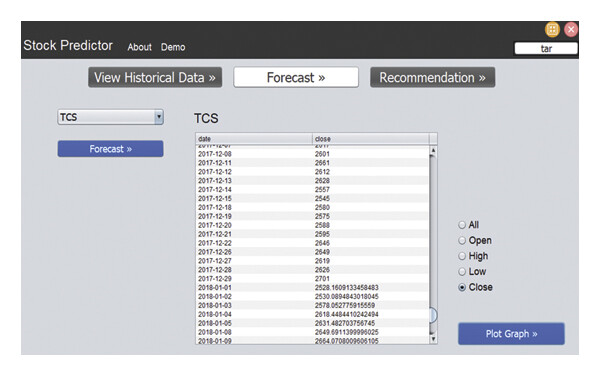Select the 2017-12-11 date cell
The height and width of the screenshot is (376, 600).
(x=254, y=163)
